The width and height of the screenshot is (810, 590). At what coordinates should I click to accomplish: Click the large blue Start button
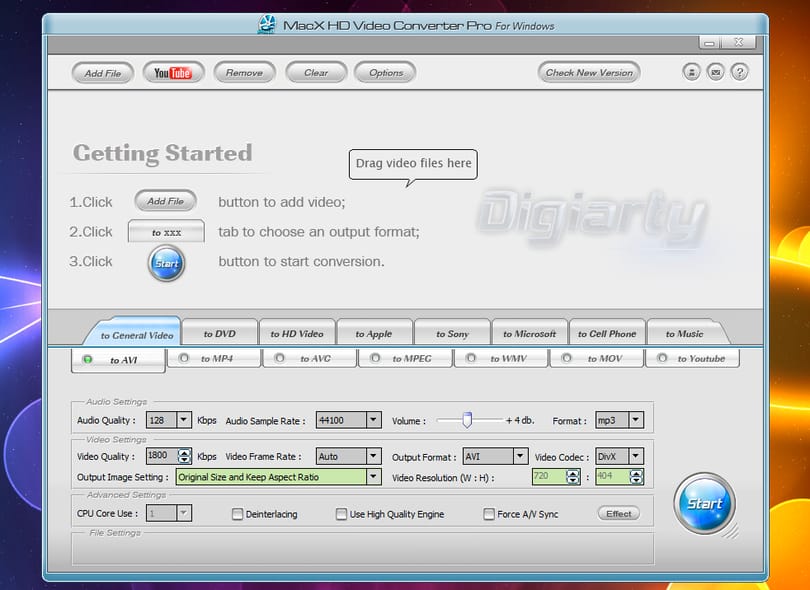pos(705,503)
